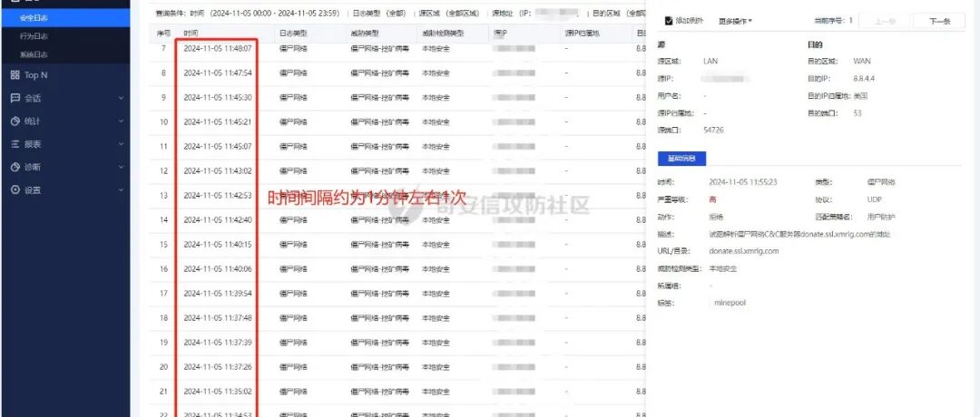The image size is (980, 417).
Task: Expand the 设置 sidebar menu chevron
Action: click(121, 189)
